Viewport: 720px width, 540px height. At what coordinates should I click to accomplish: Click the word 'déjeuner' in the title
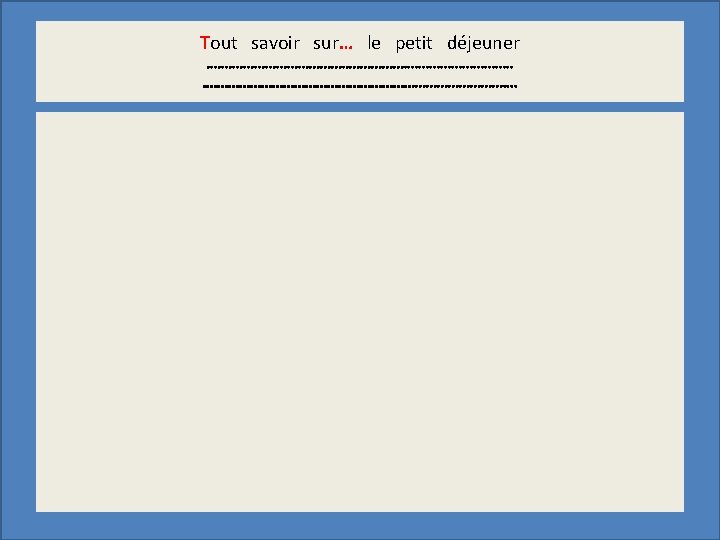click(x=483, y=44)
